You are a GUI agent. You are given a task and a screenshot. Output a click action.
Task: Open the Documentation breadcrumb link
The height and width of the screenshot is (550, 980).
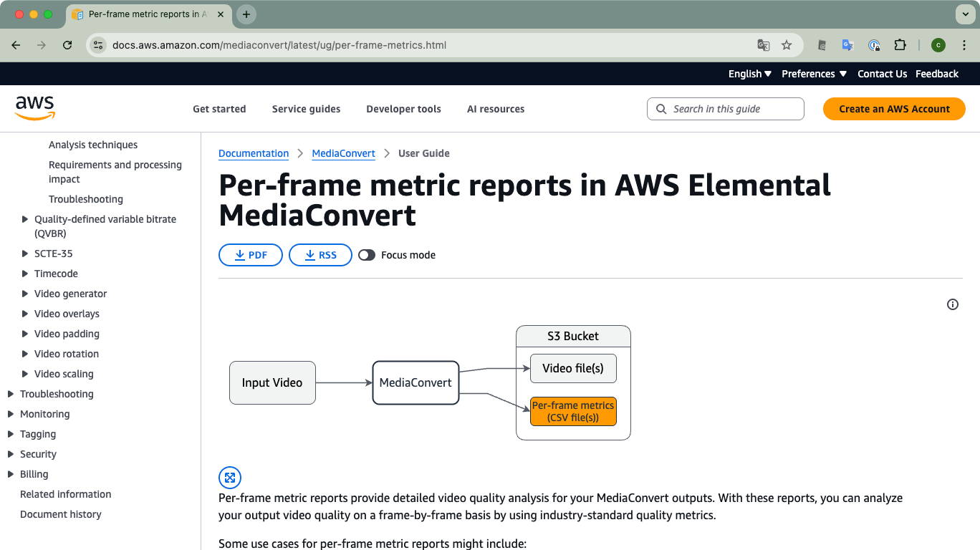tap(254, 153)
